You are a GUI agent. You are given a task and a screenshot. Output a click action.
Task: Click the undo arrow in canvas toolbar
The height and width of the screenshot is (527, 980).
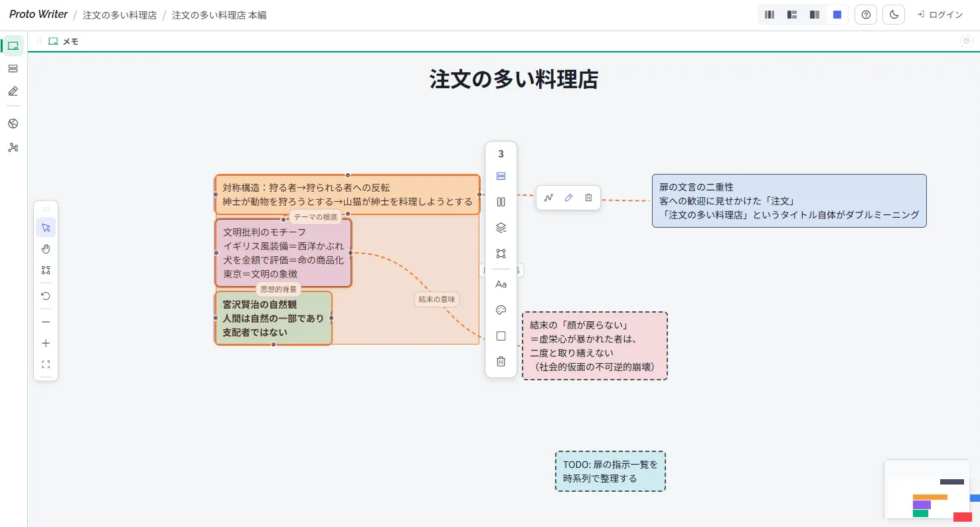[46, 296]
